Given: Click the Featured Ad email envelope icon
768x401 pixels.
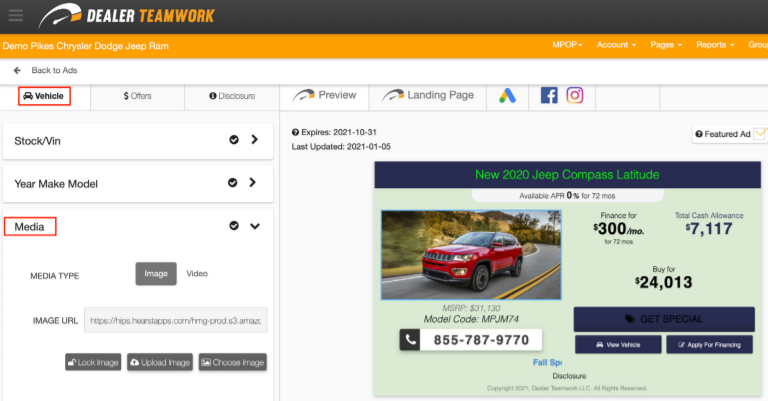Looking at the screenshot, I should [759, 134].
